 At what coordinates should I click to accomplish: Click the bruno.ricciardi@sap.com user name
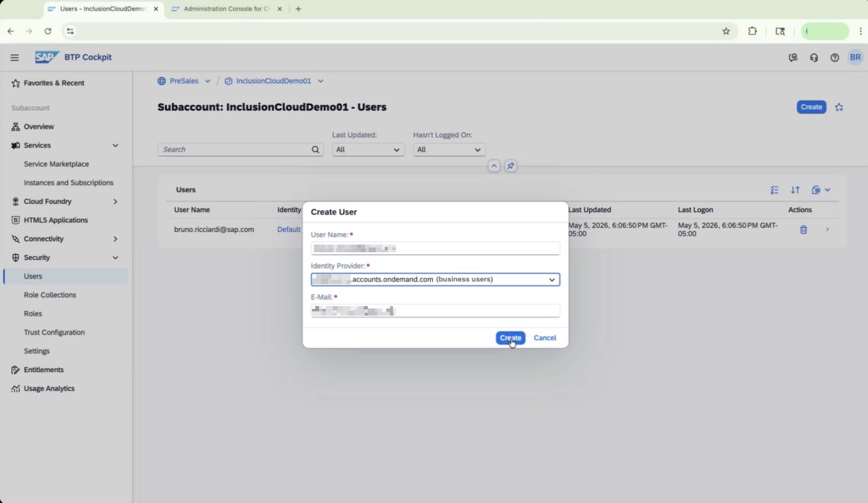coord(214,230)
